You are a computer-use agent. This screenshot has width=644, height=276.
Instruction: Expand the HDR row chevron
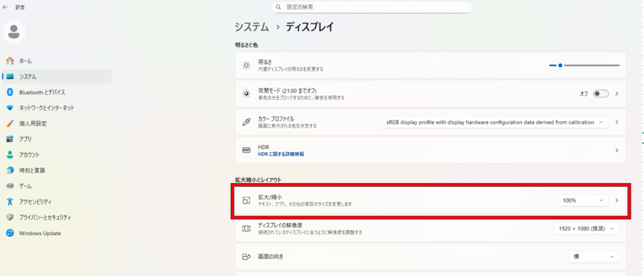click(x=616, y=150)
